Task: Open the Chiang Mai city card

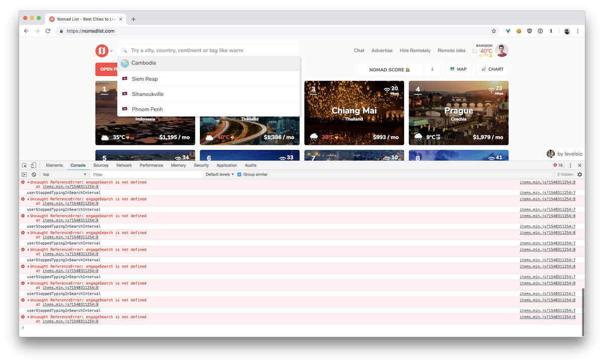Action: [354, 113]
